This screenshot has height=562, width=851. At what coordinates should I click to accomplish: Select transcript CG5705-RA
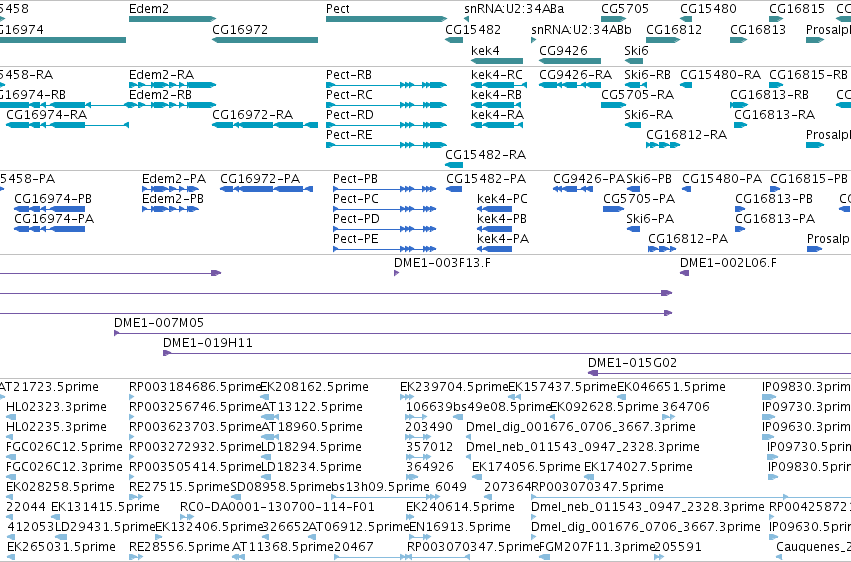pos(613,105)
